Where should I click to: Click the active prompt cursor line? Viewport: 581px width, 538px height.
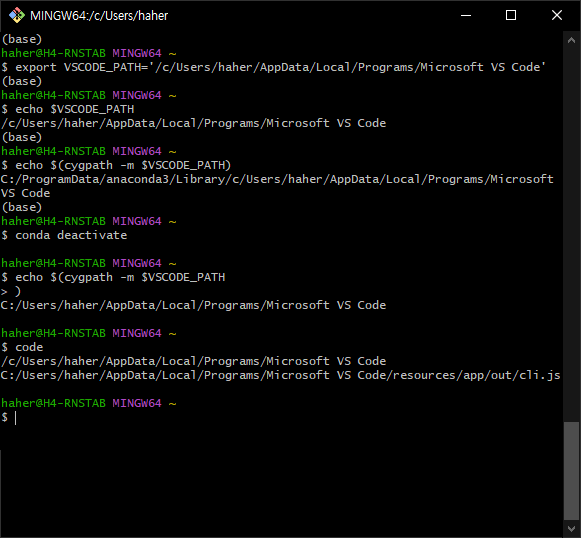click(9, 417)
